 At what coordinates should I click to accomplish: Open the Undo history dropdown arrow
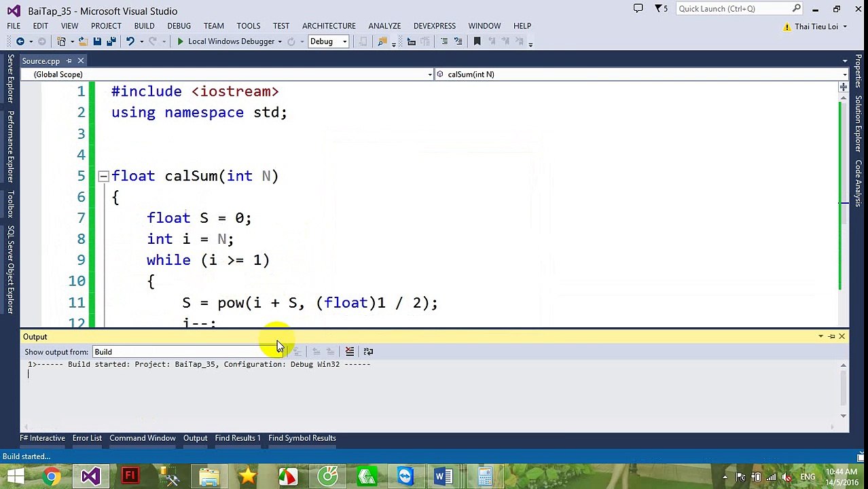coord(141,41)
